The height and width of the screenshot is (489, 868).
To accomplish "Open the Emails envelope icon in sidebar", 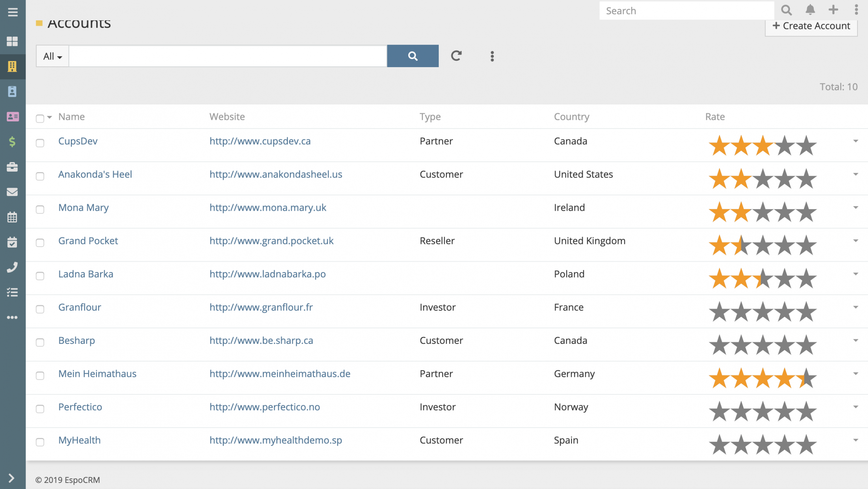I will click(12, 192).
